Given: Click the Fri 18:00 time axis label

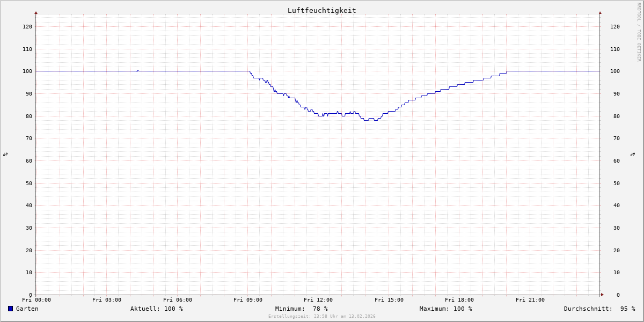Looking at the screenshot, I should click(459, 300).
